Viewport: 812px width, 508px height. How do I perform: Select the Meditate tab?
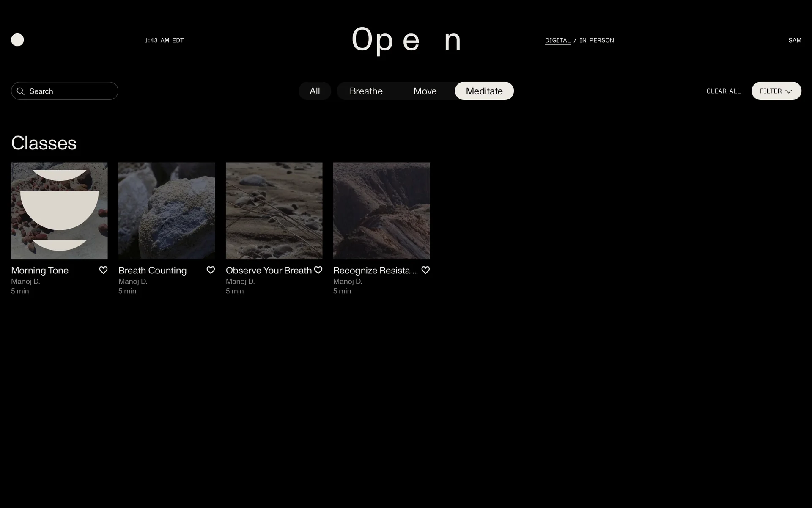[484, 91]
